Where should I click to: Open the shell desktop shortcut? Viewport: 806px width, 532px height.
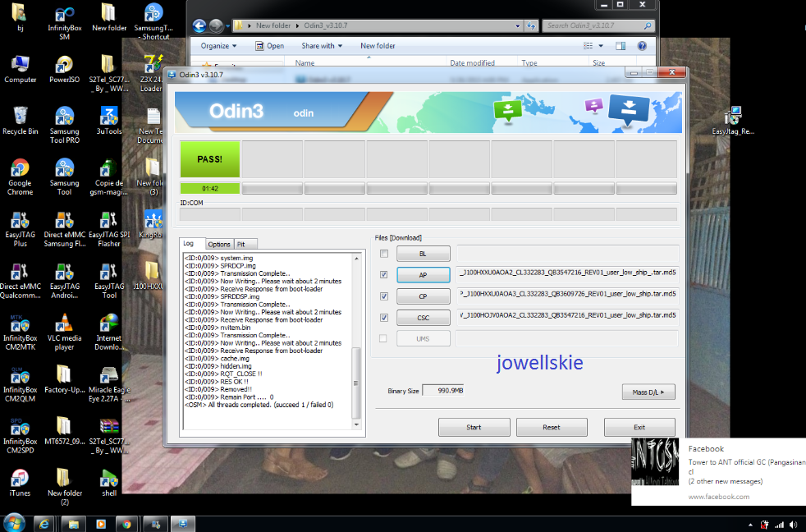109,482
